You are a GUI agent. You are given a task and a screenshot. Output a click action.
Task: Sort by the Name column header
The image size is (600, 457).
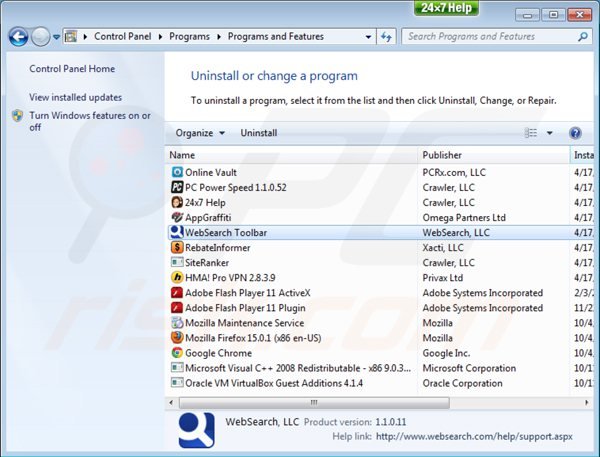291,155
